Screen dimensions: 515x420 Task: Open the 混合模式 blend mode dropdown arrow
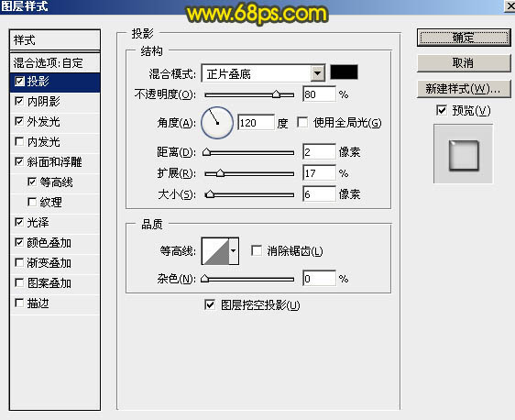click(x=318, y=73)
